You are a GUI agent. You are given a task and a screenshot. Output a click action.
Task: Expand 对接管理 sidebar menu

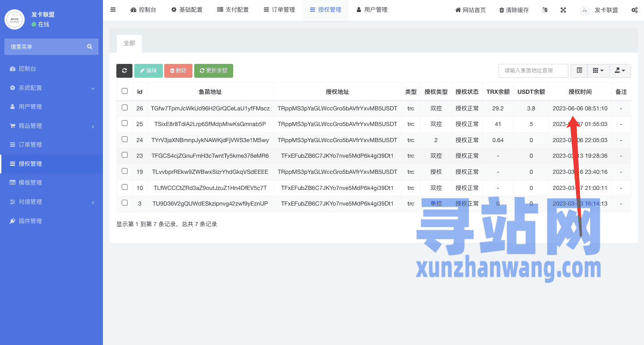click(x=51, y=202)
